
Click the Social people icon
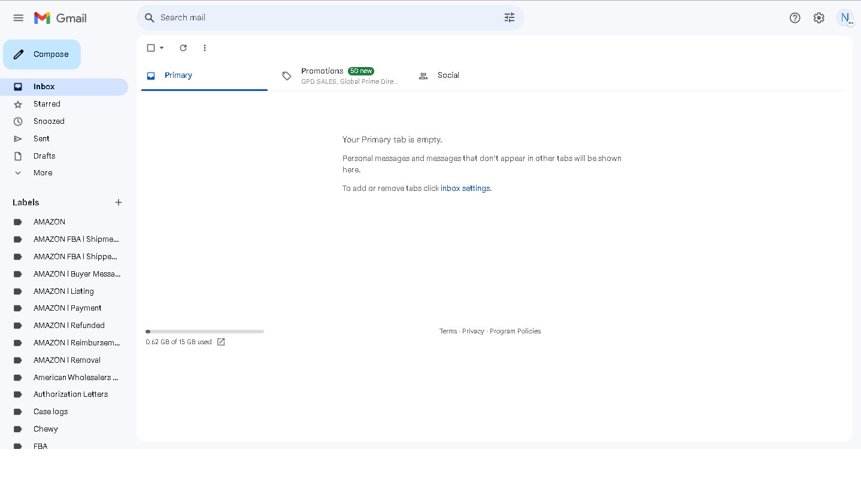pyautogui.click(x=423, y=76)
